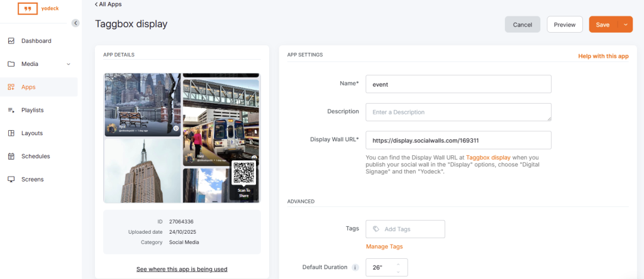
Task: Open the Apps section in sidebar
Action: coord(28,87)
